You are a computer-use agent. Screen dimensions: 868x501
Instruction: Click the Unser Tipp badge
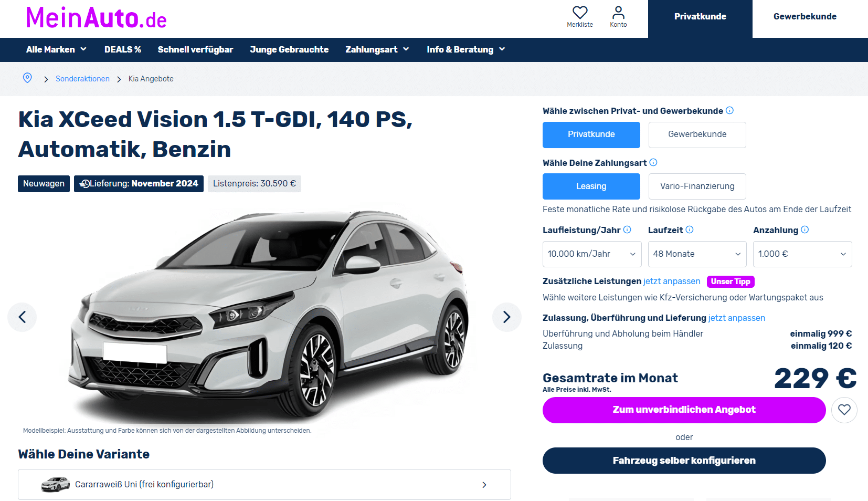click(x=731, y=281)
